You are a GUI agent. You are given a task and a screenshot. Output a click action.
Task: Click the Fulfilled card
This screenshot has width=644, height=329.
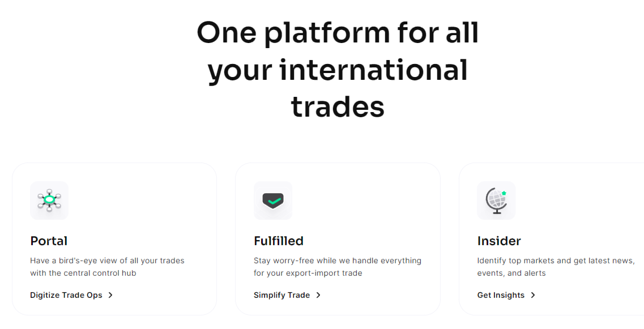pos(338,238)
